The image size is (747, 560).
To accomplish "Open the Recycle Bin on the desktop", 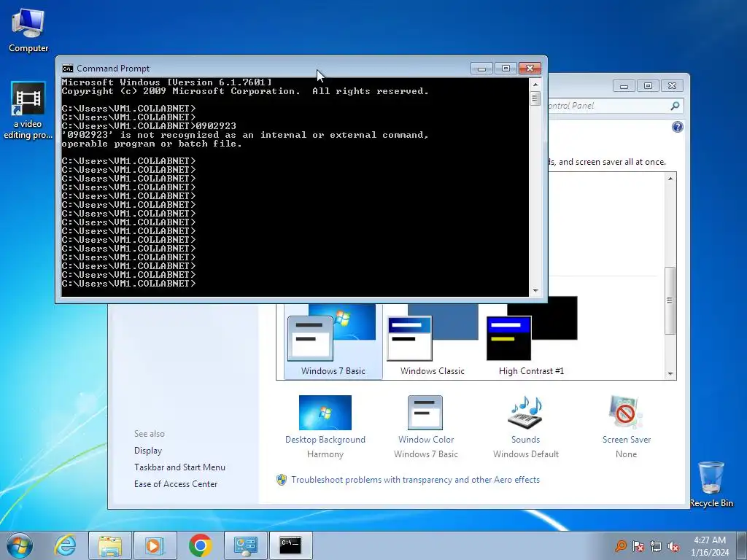I will (711, 484).
